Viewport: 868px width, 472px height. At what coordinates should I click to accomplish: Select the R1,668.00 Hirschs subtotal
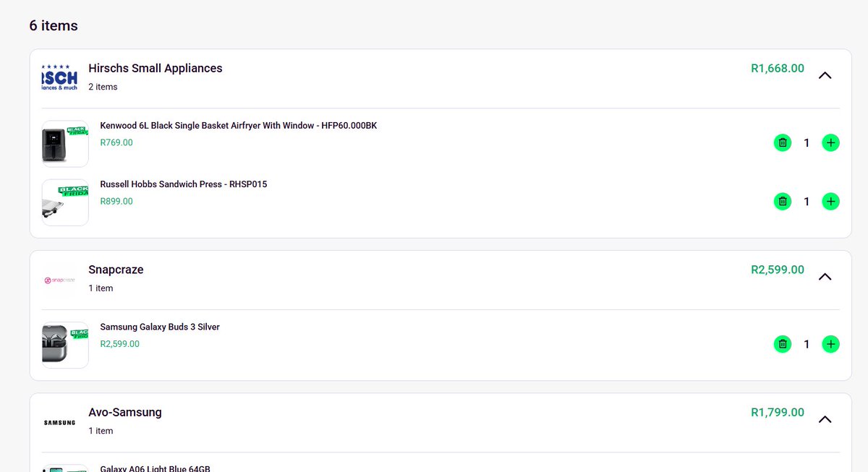click(778, 69)
